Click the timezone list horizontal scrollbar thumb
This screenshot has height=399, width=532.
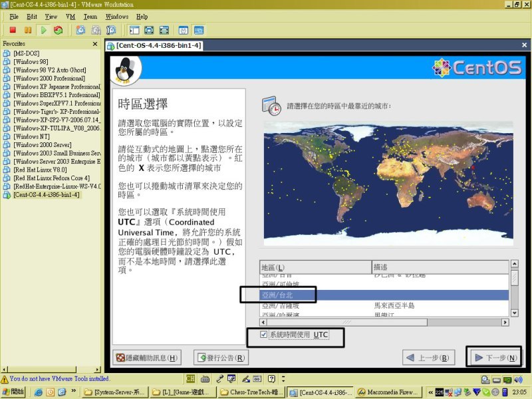(346, 323)
